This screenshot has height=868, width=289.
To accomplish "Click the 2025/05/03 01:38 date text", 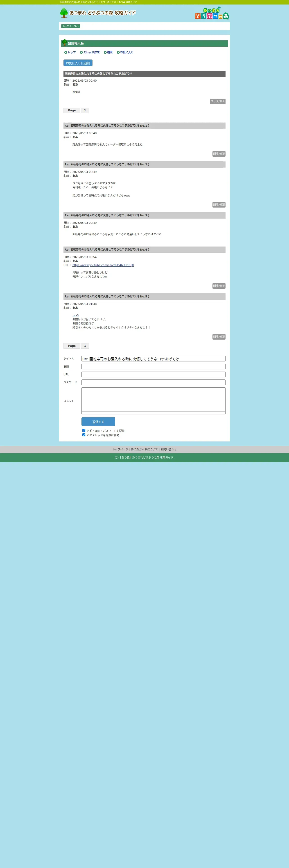I will (x=84, y=304).
